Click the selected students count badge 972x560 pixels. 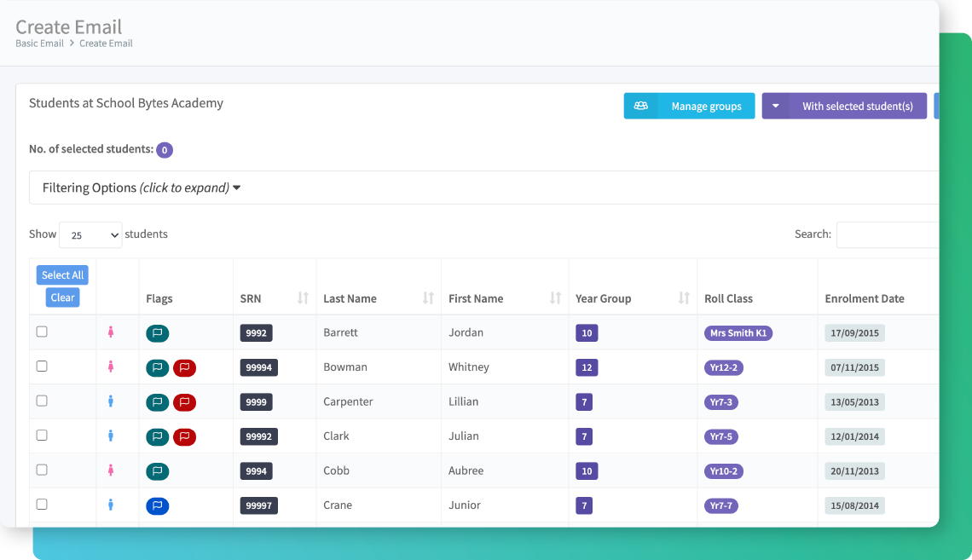coord(165,150)
